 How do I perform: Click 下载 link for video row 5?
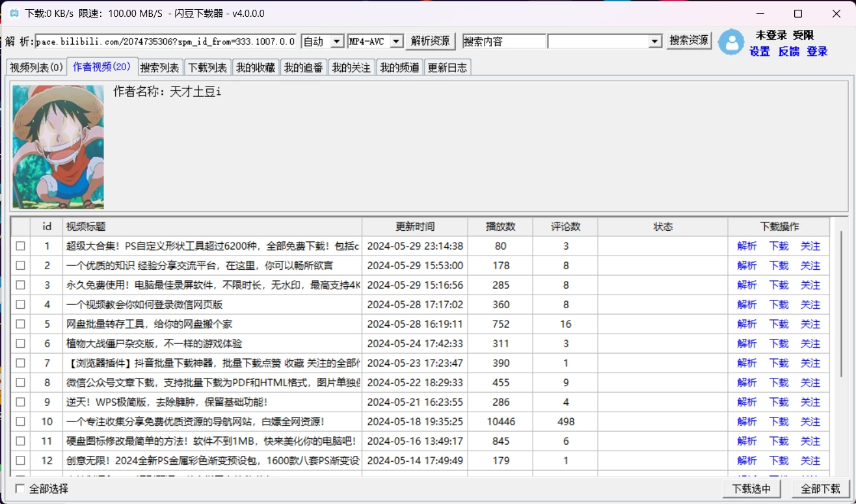(x=779, y=324)
